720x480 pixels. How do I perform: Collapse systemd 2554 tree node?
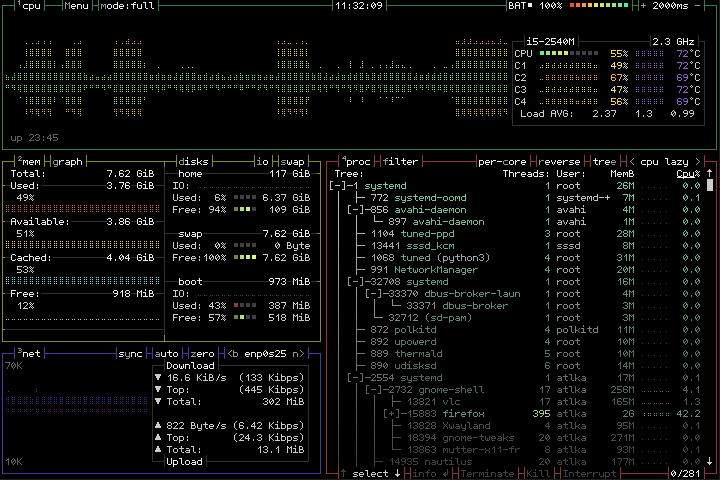point(355,378)
